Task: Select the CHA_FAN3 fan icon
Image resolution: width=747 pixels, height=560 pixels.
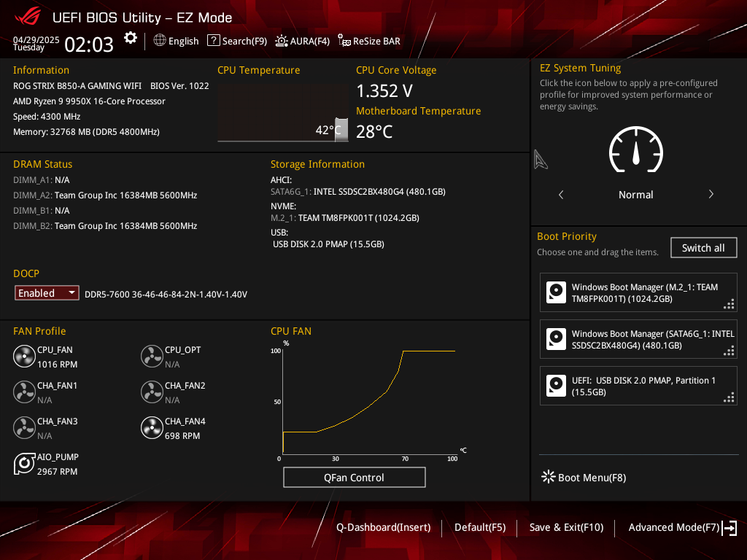Action: (x=24, y=428)
